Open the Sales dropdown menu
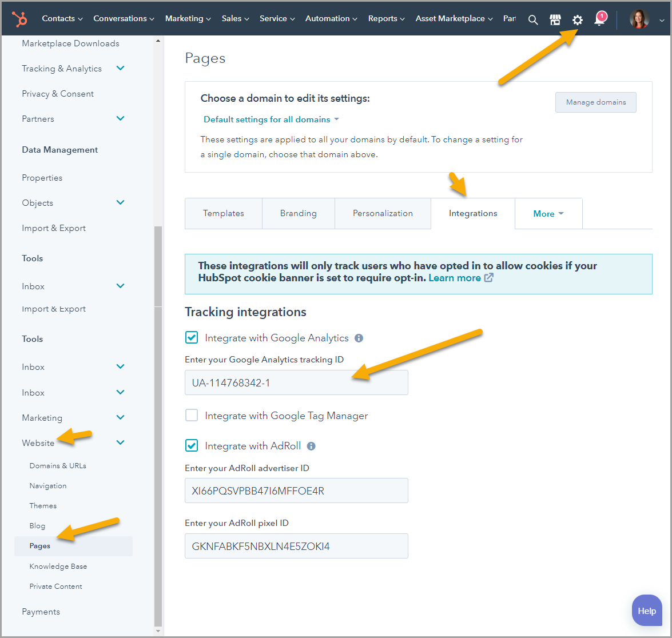672x638 pixels. [235, 18]
